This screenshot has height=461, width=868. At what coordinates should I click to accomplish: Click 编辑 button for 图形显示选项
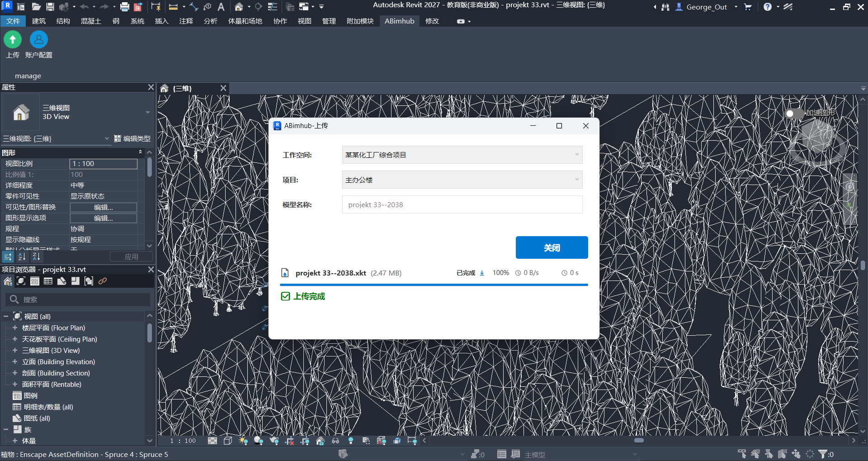[104, 218]
